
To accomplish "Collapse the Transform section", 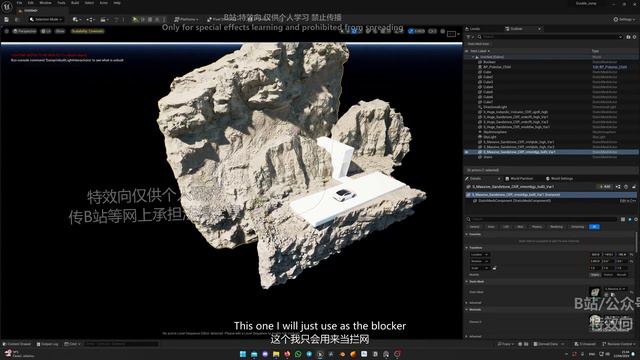I will (x=467, y=248).
